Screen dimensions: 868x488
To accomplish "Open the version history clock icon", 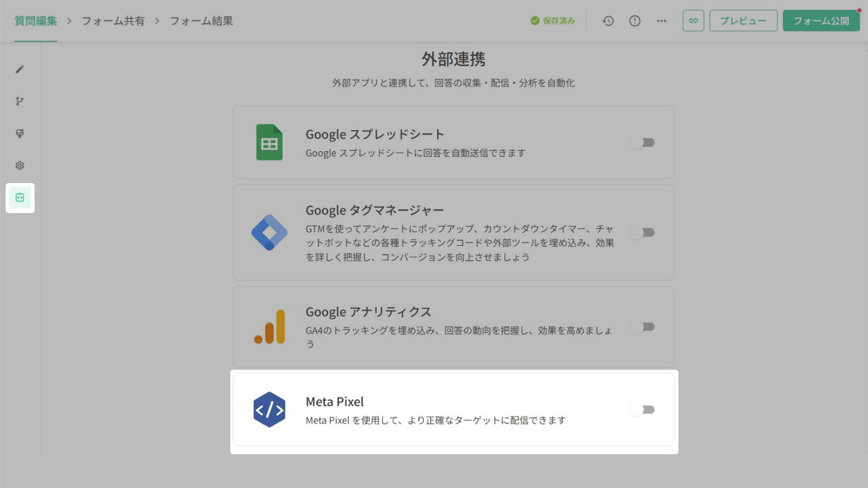I will pos(608,21).
